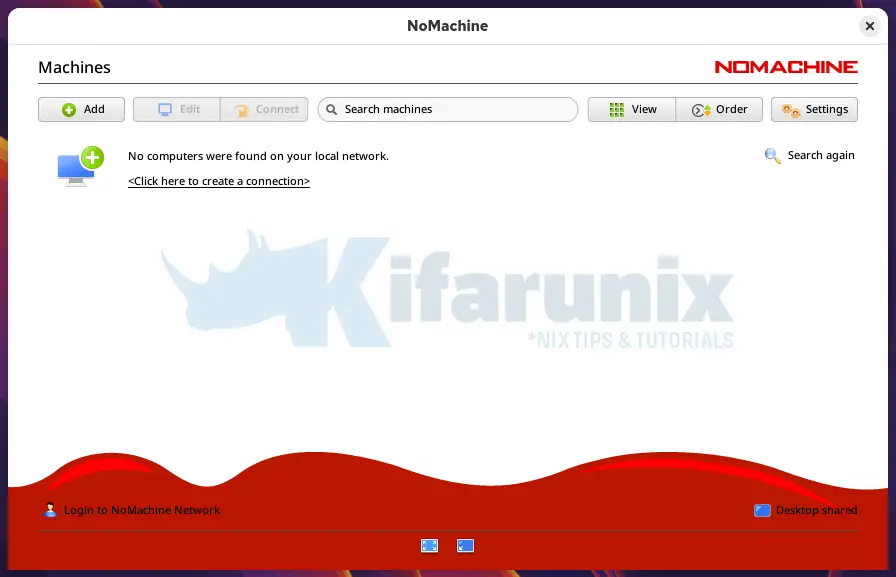Click the magnifier icon in search box
Screen dimensions: 896x577
[332, 110]
